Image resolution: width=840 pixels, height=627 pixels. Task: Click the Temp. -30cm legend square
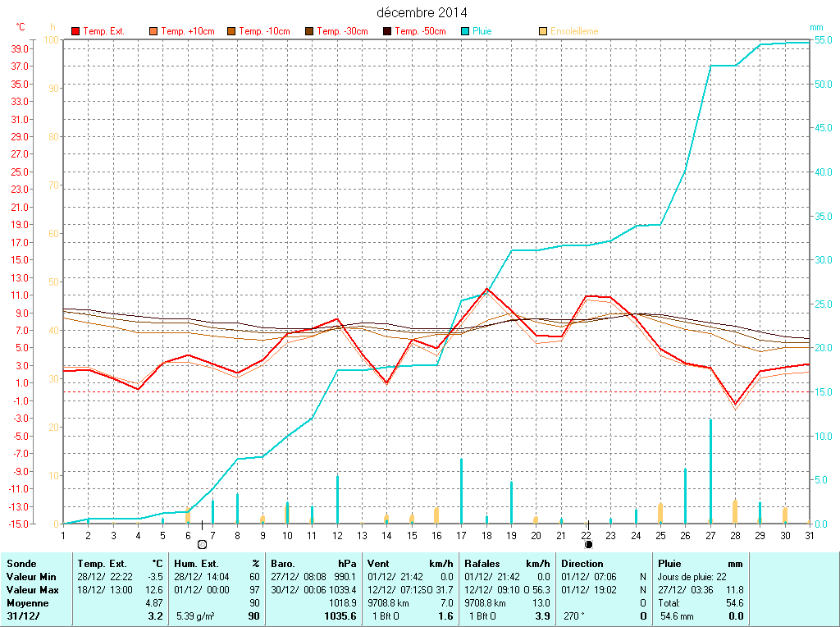coord(309,31)
